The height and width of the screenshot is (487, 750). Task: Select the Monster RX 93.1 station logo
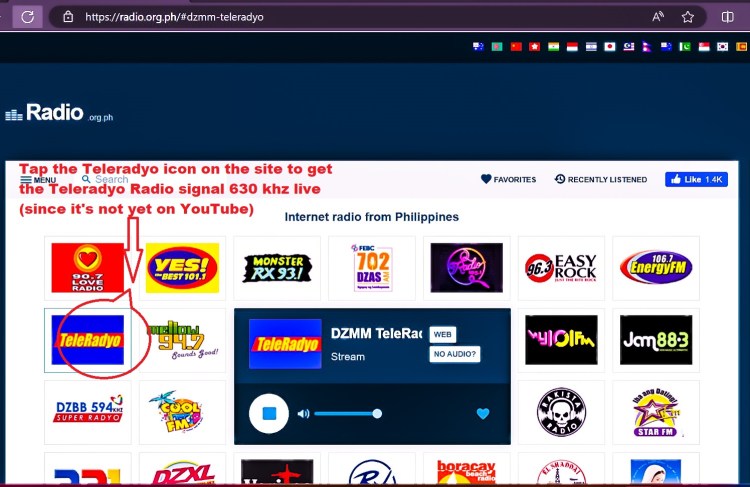point(277,268)
